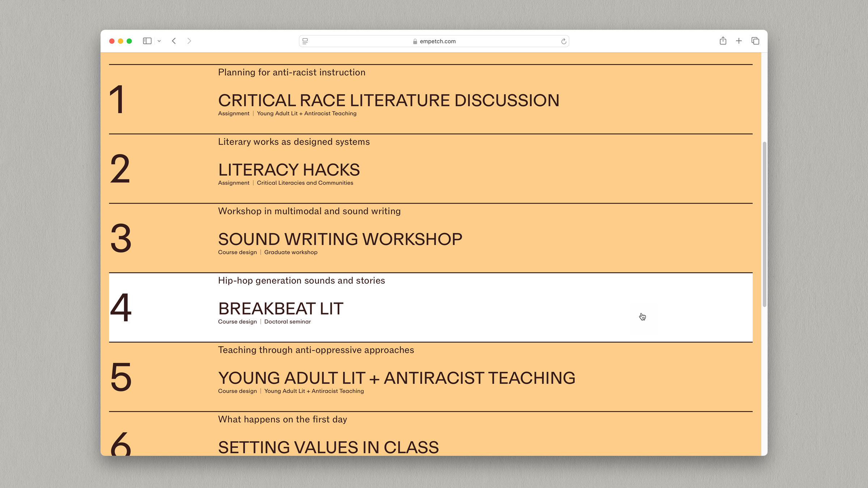Open Setting Values in Class entry
The image size is (868, 488).
click(328, 447)
